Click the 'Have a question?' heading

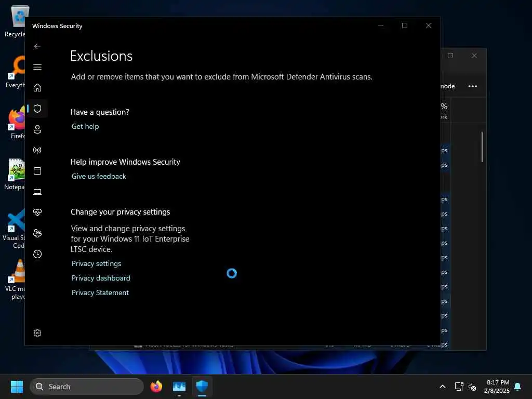coord(100,112)
